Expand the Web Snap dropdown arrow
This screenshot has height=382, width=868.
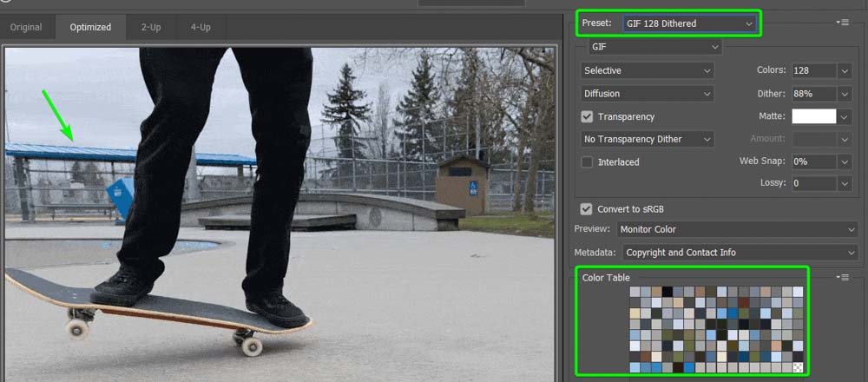click(x=845, y=161)
